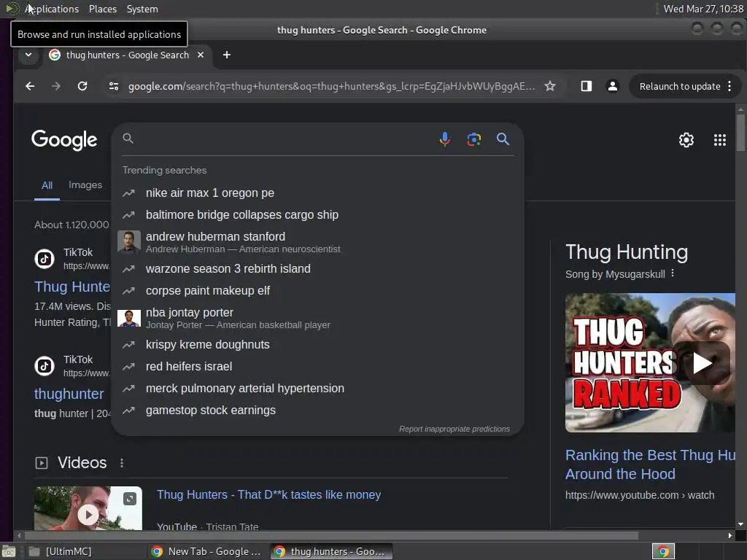Screen dimensions: 747x560
Task: Click the date and time clock
Action: coord(703,9)
